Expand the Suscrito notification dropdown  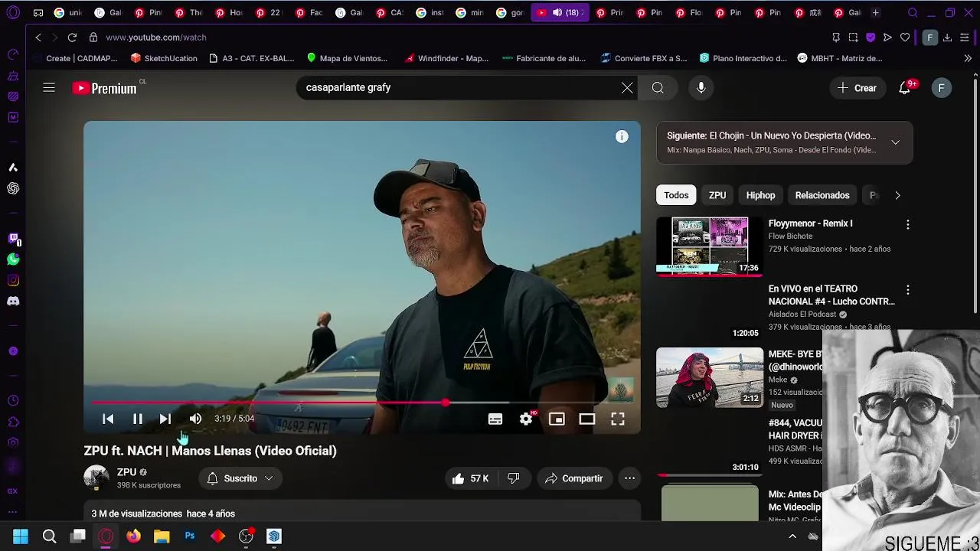pos(240,478)
